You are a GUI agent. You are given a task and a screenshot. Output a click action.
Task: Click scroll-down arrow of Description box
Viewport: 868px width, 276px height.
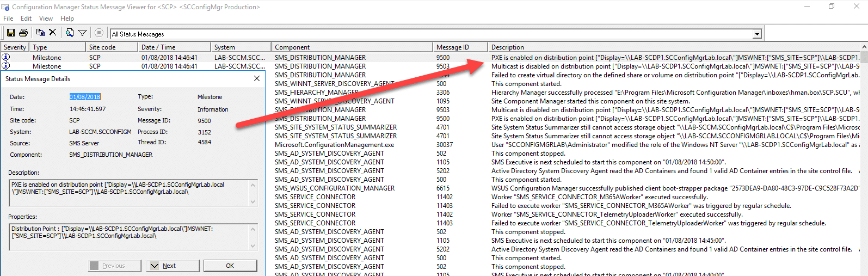point(253,201)
